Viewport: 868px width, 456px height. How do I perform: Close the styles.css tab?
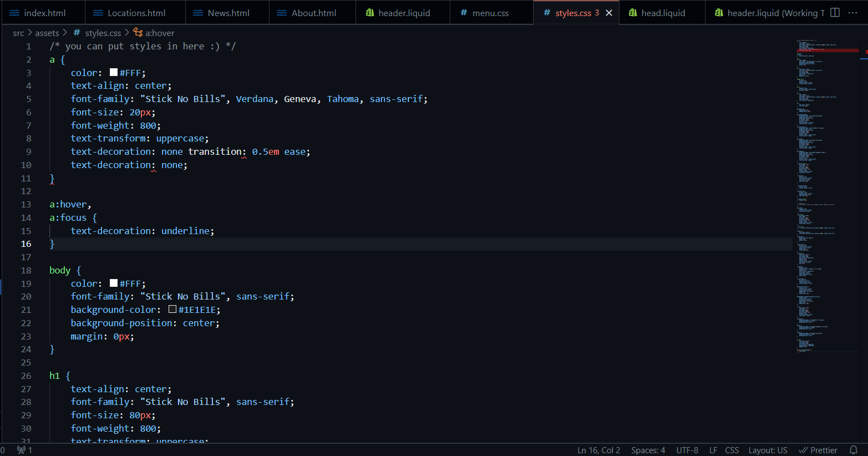pos(609,13)
